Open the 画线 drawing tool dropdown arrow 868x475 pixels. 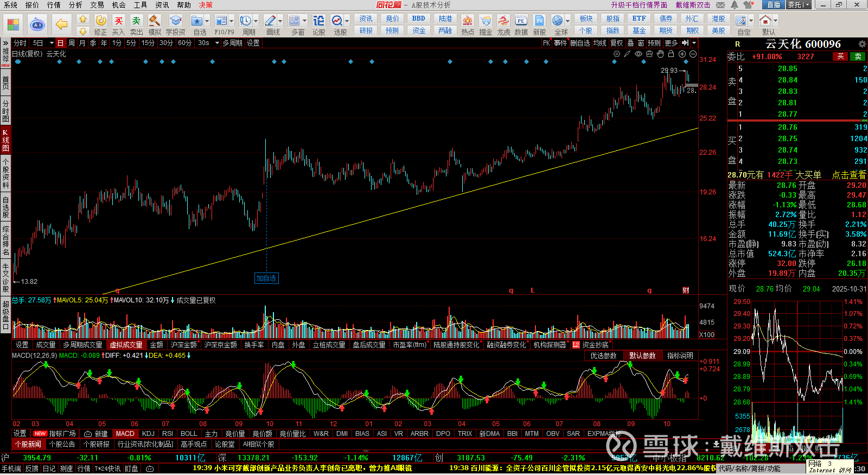(x=280, y=21)
